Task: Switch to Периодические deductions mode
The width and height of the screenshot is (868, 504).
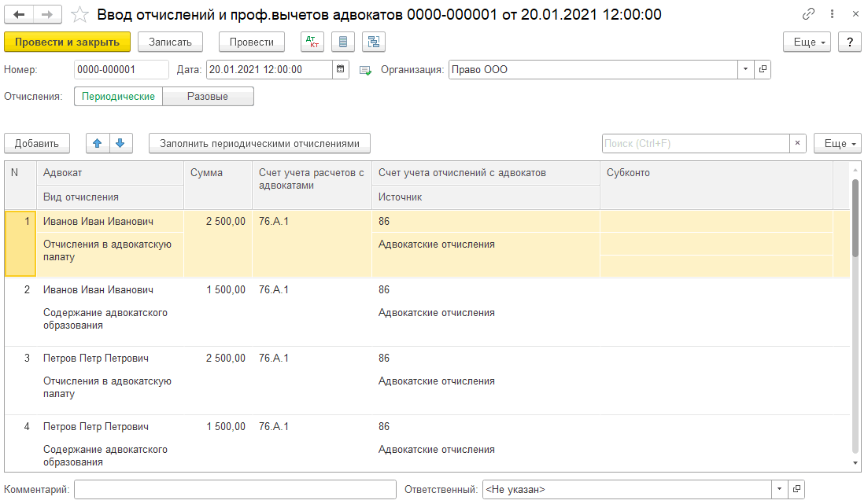Action: (x=118, y=96)
